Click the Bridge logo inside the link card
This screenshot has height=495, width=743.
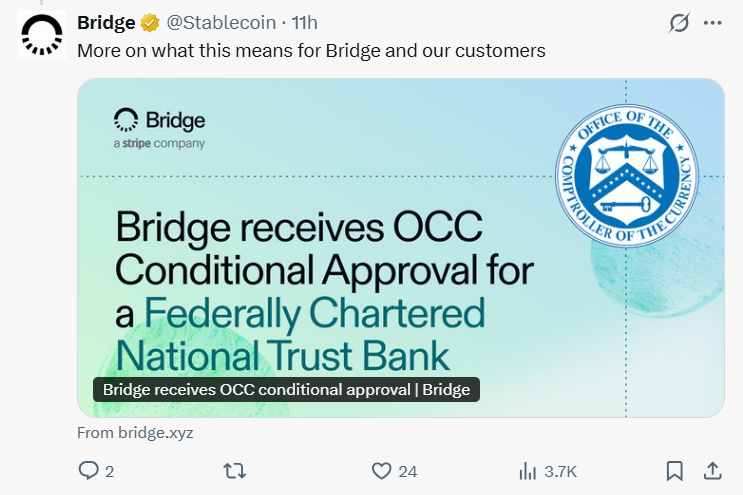point(160,127)
